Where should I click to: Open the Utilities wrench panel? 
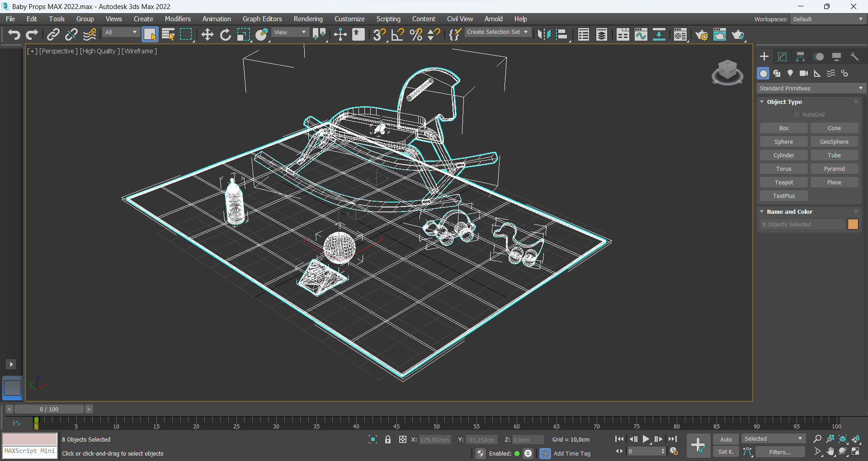pos(854,56)
